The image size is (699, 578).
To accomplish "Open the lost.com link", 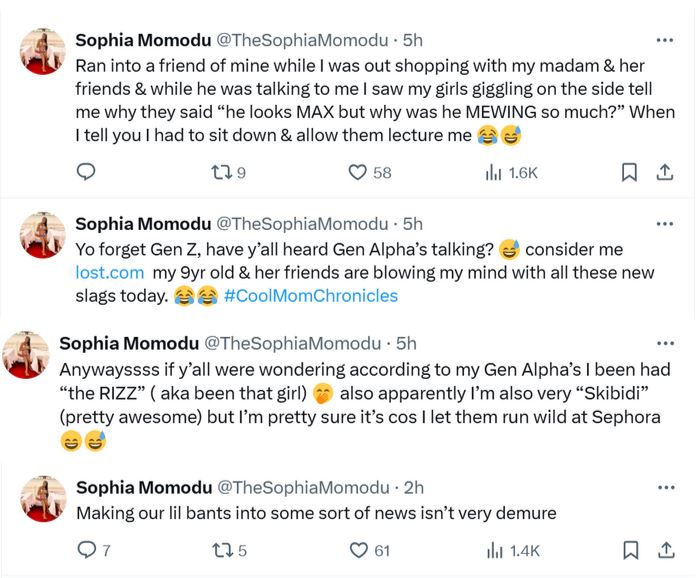I will pos(111,271).
